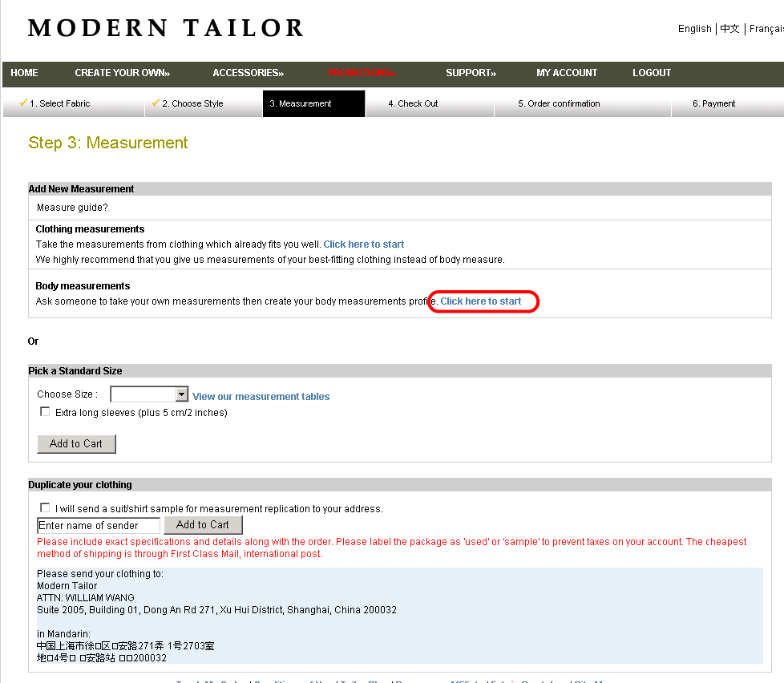Image resolution: width=784 pixels, height=683 pixels.
Task: Check the send suit/shirt sample option
Action: [45, 508]
